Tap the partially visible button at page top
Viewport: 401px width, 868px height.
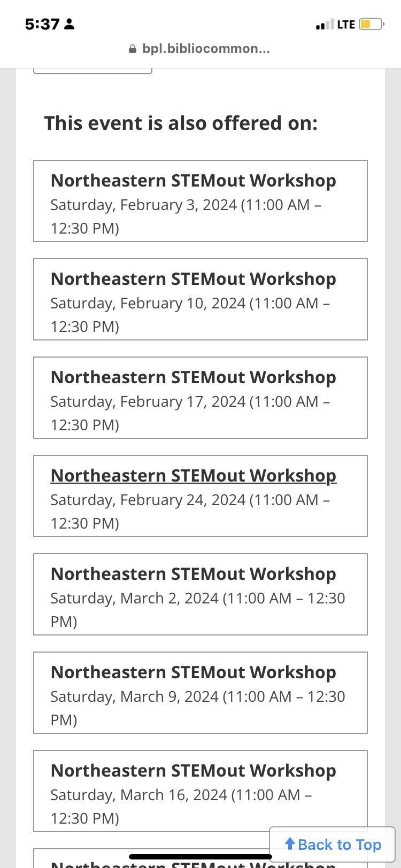pyautogui.click(x=93, y=71)
